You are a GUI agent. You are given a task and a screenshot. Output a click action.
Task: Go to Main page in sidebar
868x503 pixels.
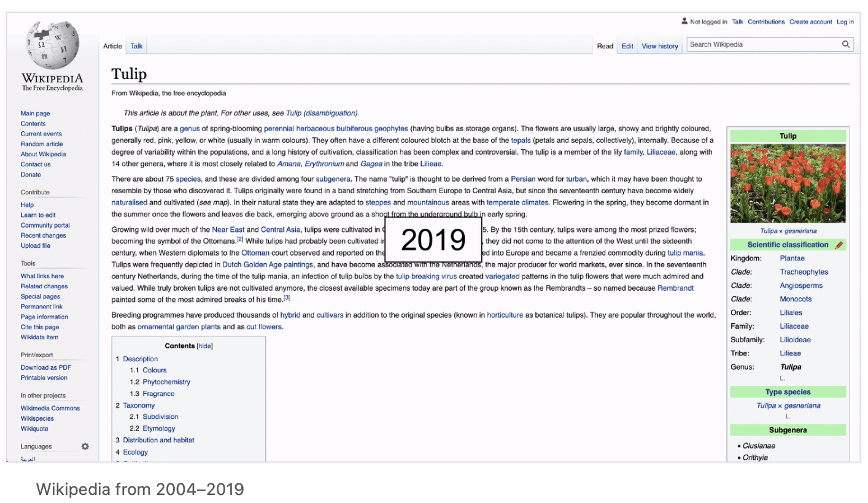click(36, 113)
